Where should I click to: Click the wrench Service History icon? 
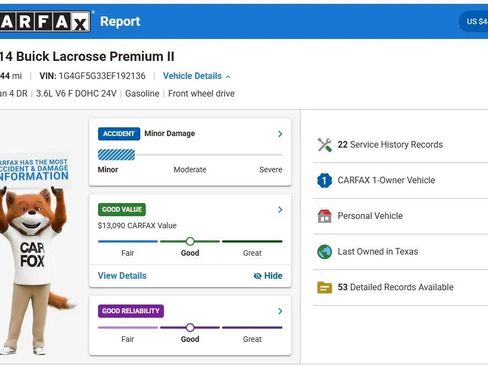pyautogui.click(x=324, y=145)
